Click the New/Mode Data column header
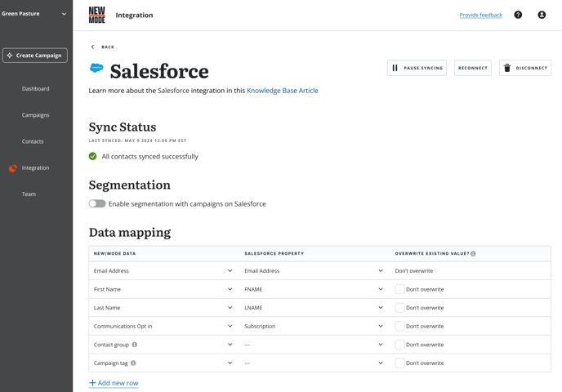Image resolution: width=562 pixels, height=392 pixels. (114, 253)
